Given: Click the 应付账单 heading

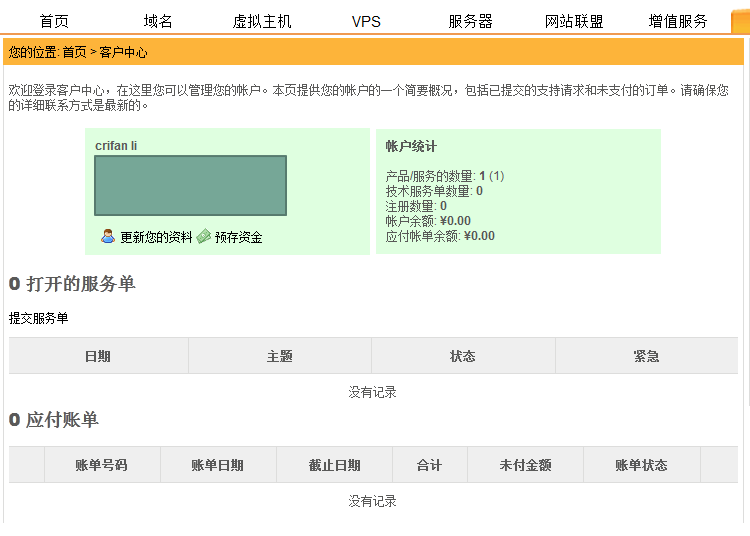Looking at the screenshot, I should [54, 419].
